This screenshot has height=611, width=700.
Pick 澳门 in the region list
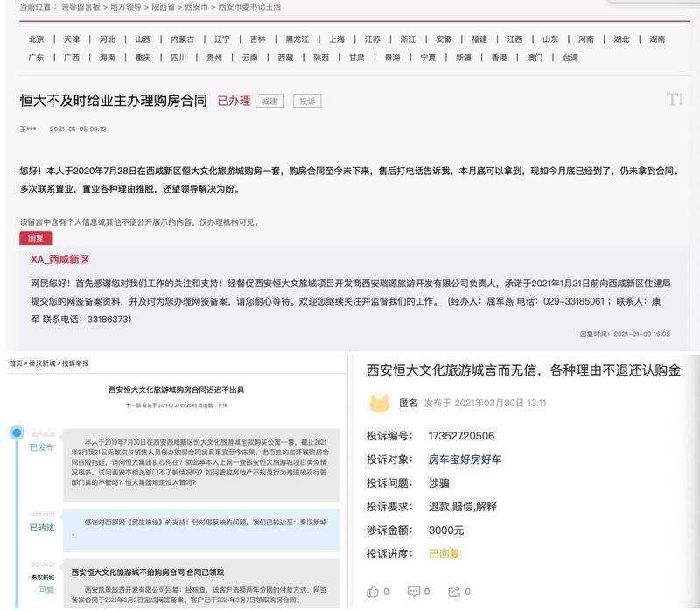click(x=535, y=58)
